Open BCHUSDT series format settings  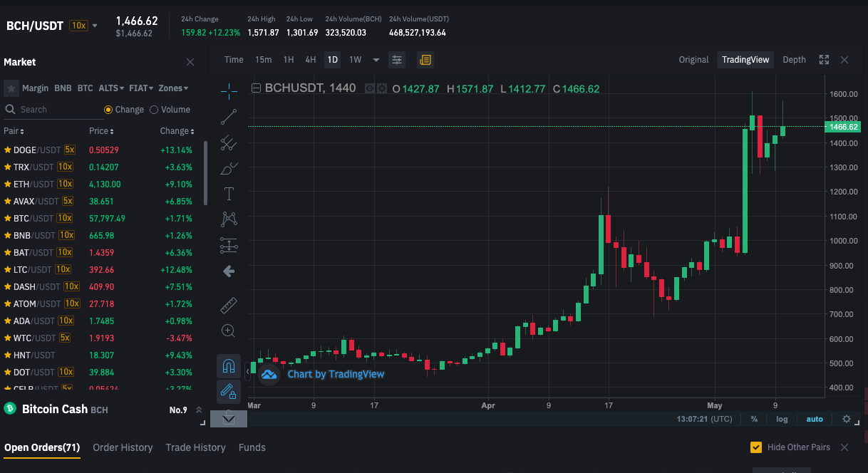[x=381, y=89]
